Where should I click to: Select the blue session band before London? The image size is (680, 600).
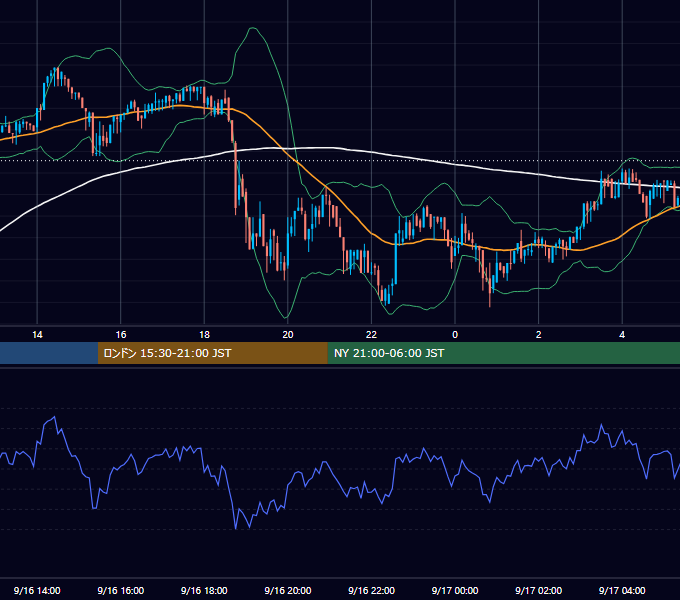(49, 353)
